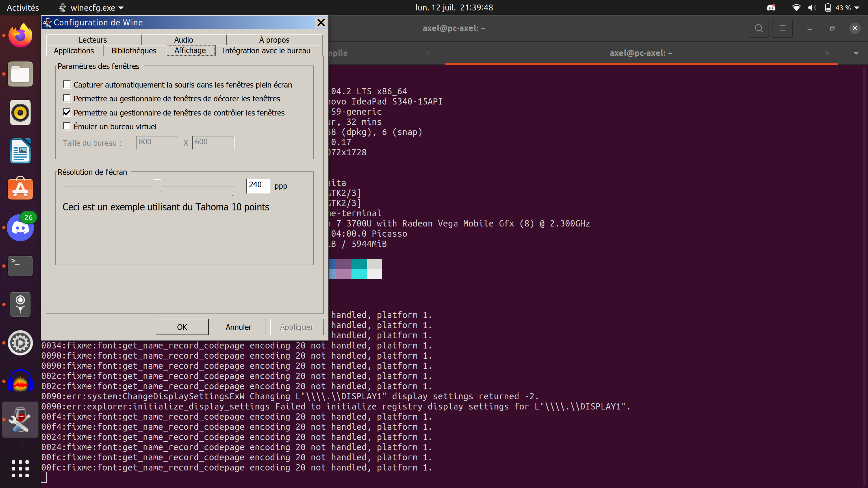
Task: Click terminal search magnifier icon
Action: pos(758,28)
